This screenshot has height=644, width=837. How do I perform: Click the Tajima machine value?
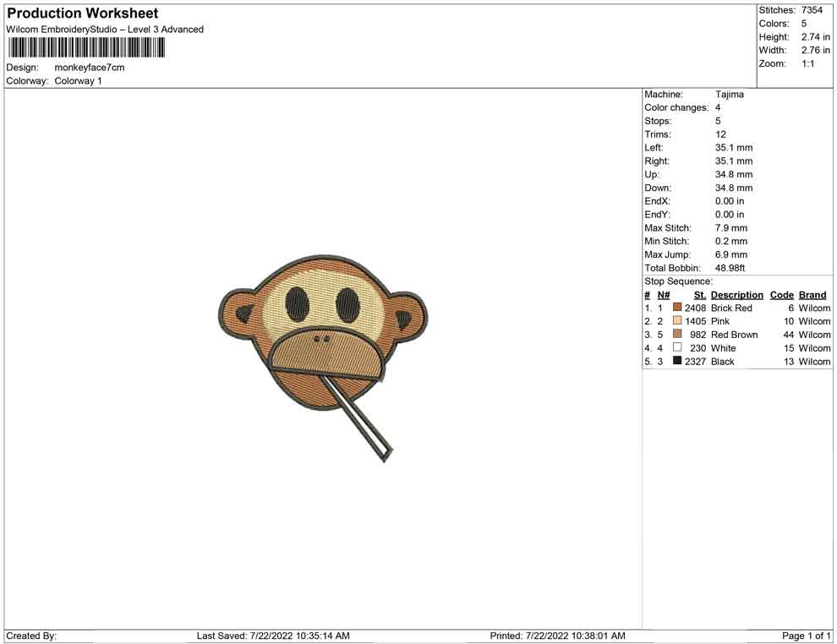pos(729,95)
